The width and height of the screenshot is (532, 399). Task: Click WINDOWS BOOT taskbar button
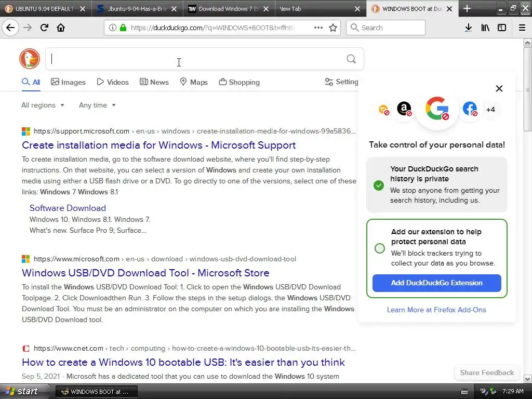[96, 392]
